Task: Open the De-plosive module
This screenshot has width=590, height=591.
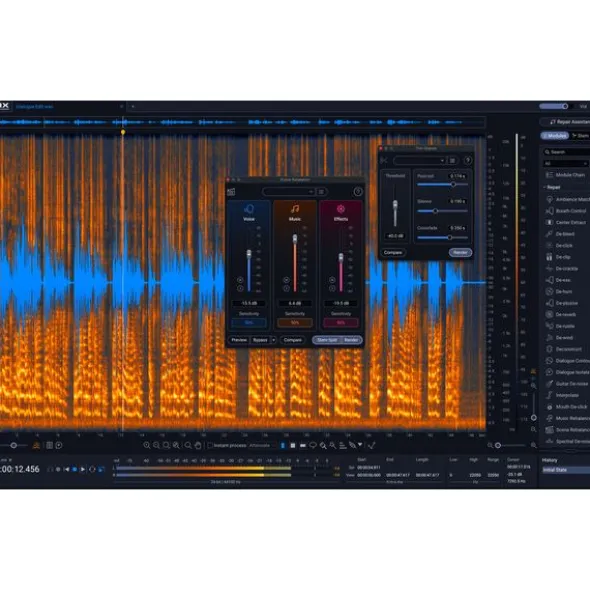Action: tap(562, 303)
